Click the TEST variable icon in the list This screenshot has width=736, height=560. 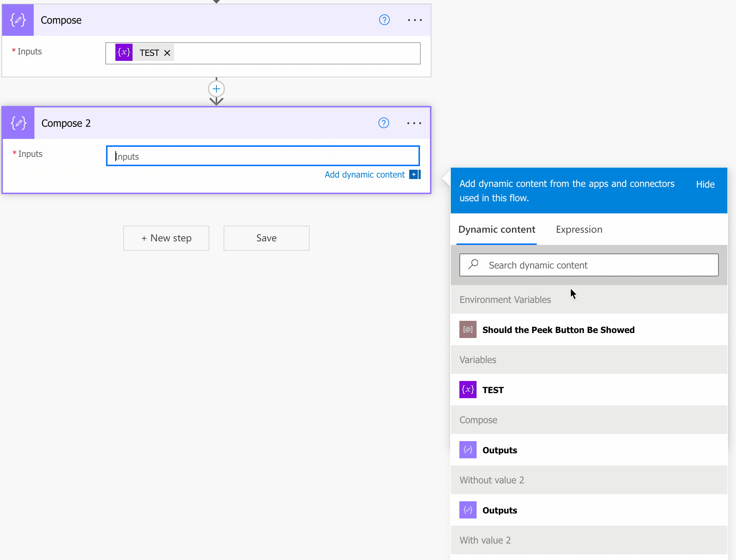pos(468,390)
